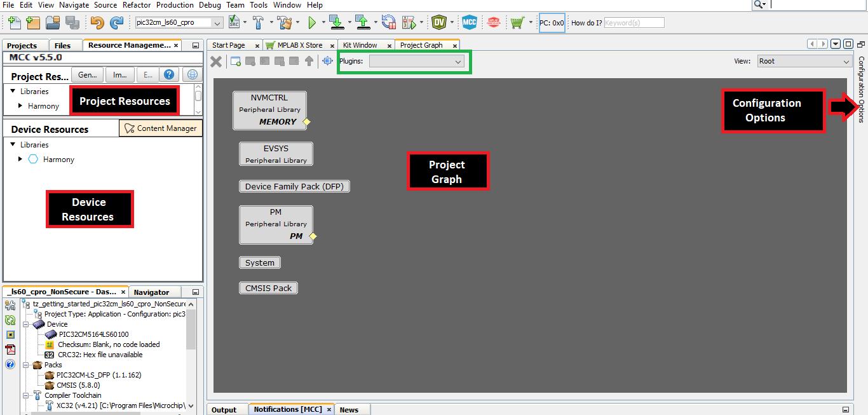The width and height of the screenshot is (868, 415).
Task: Click the green shopping cart store icon
Action: [x=517, y=23]
